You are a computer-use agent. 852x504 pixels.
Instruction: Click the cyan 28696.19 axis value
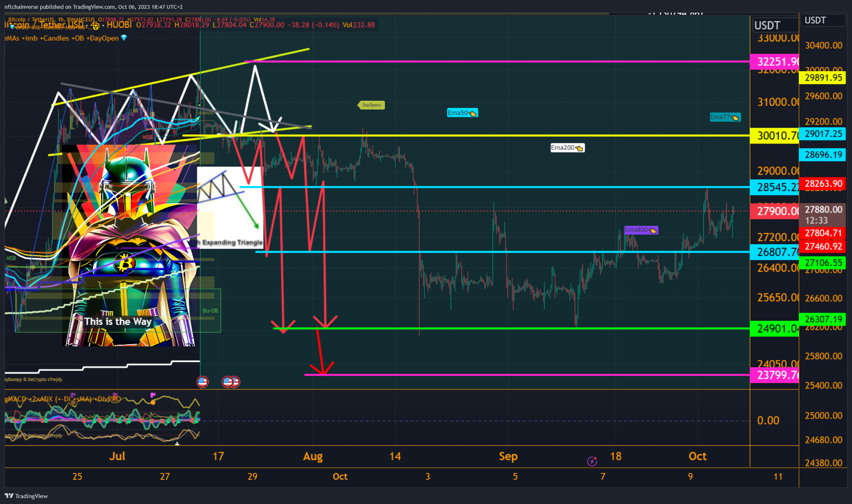coord(823,155)
